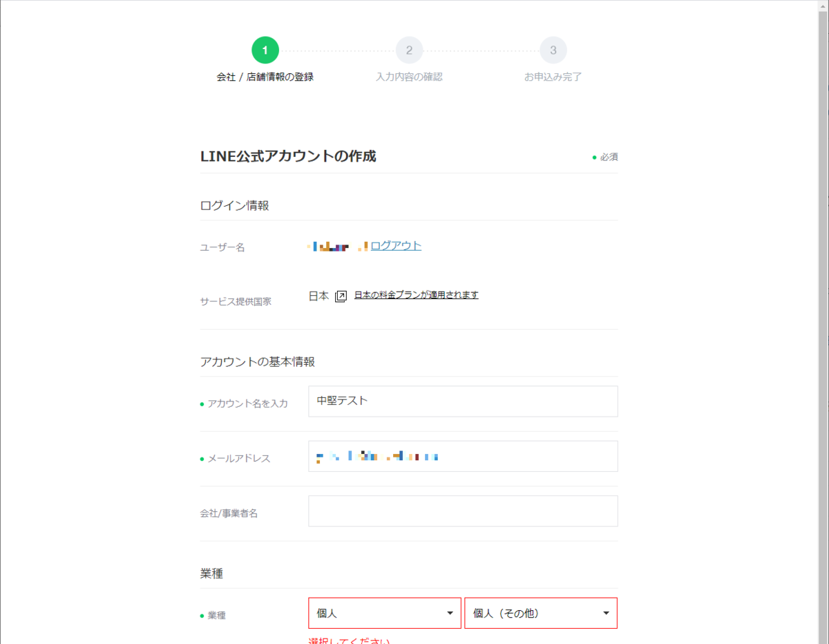Click the page vertical scrollbar
Viewport: 829px width, 644px height.
pos(823,322)
